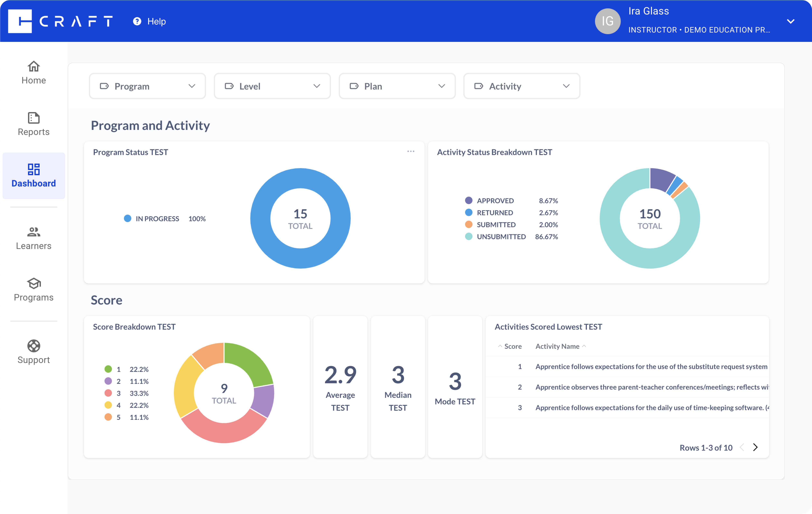Click the 3 Mode TEST card
This screenshot has width=812, height=514.
[455, 387]
